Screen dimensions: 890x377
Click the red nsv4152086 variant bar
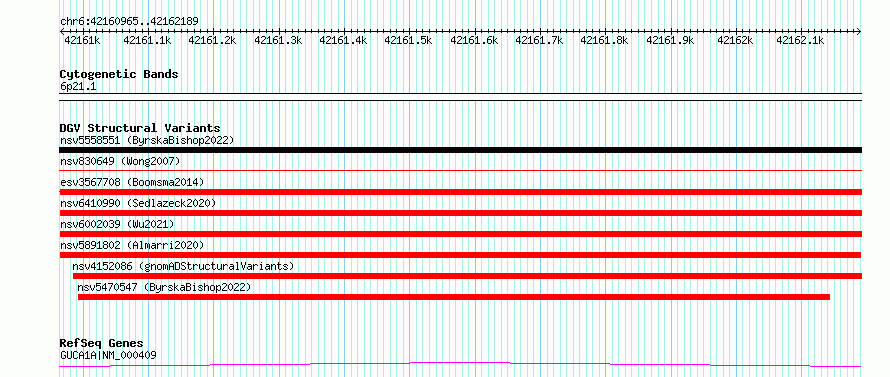(467, 276)
